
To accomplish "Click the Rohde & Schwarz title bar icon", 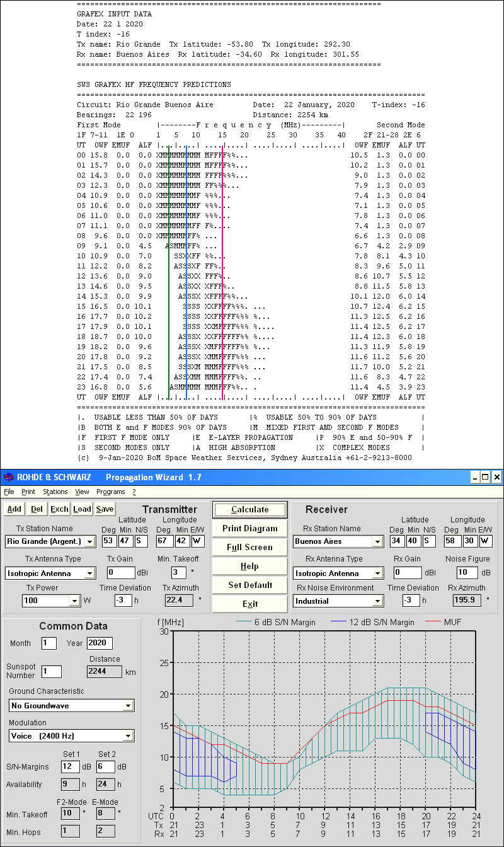I will coord(8,477).
